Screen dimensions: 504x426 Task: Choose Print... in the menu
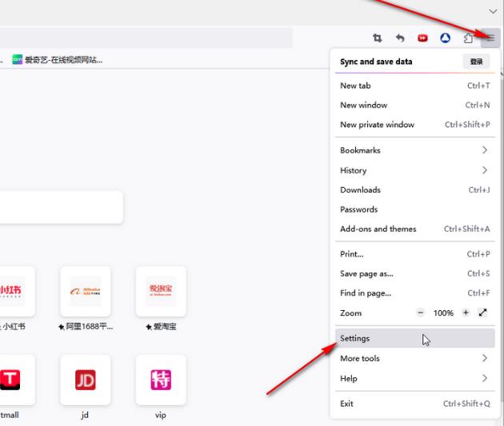[415, 254]
